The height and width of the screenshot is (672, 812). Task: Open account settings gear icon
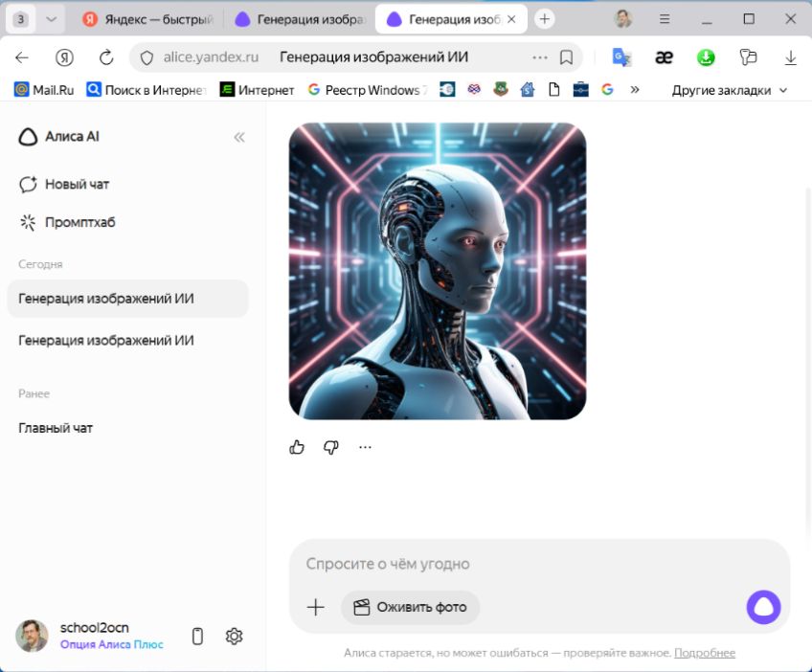click(x=234, y=636)
